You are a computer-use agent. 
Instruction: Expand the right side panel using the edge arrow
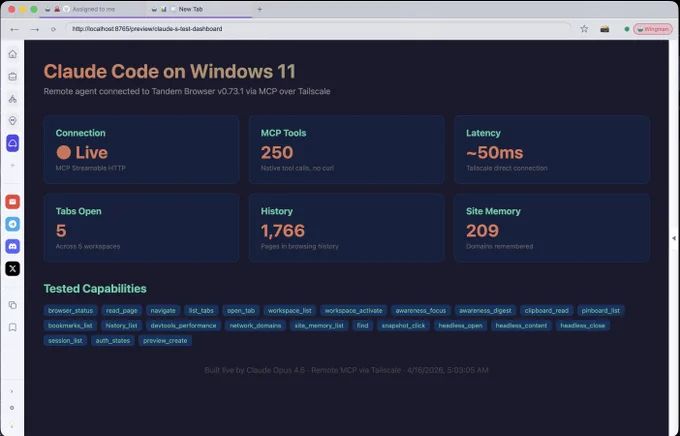[674, 238]
